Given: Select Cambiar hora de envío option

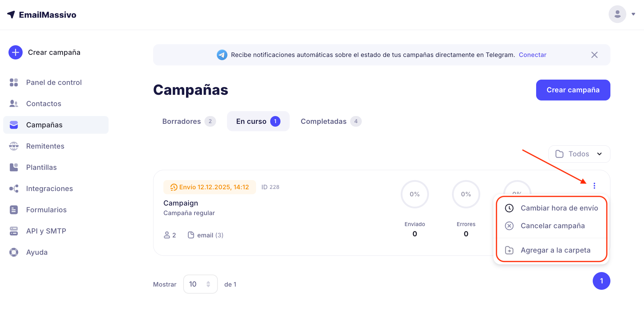Looking at the screenshot, I should point(559,208).
